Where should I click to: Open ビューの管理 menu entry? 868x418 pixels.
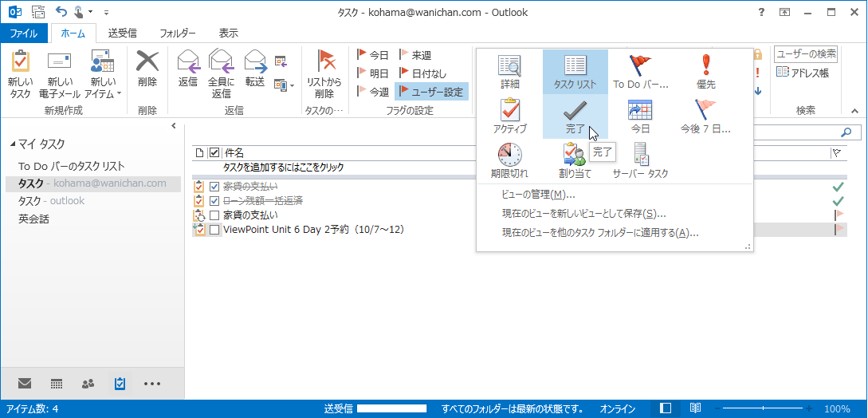538,195
